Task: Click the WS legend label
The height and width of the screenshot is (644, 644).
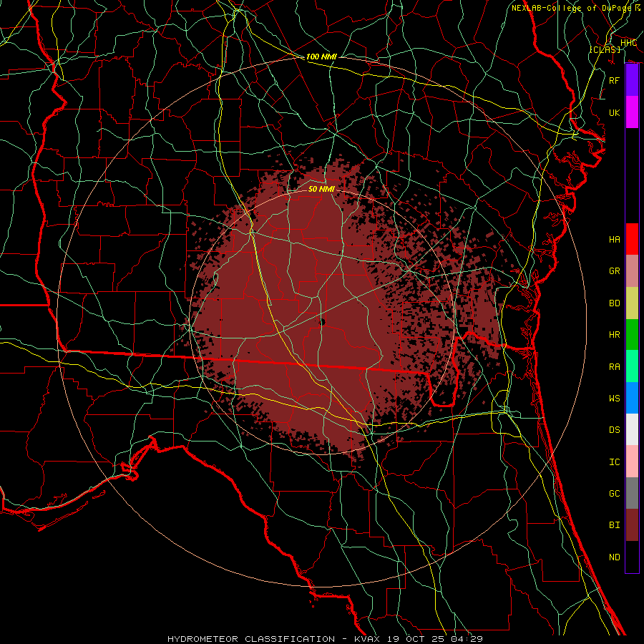Action: [x=614, y=398]
